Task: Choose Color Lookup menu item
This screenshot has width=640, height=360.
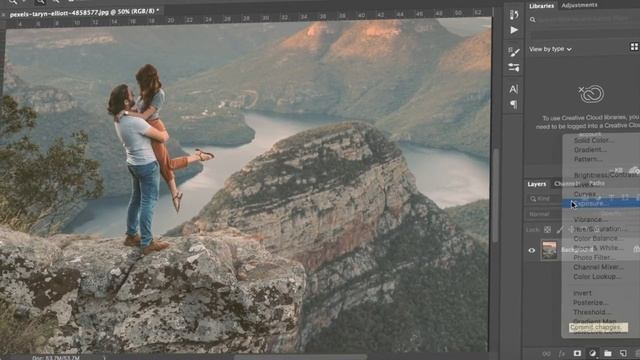Action: point(597,276)
